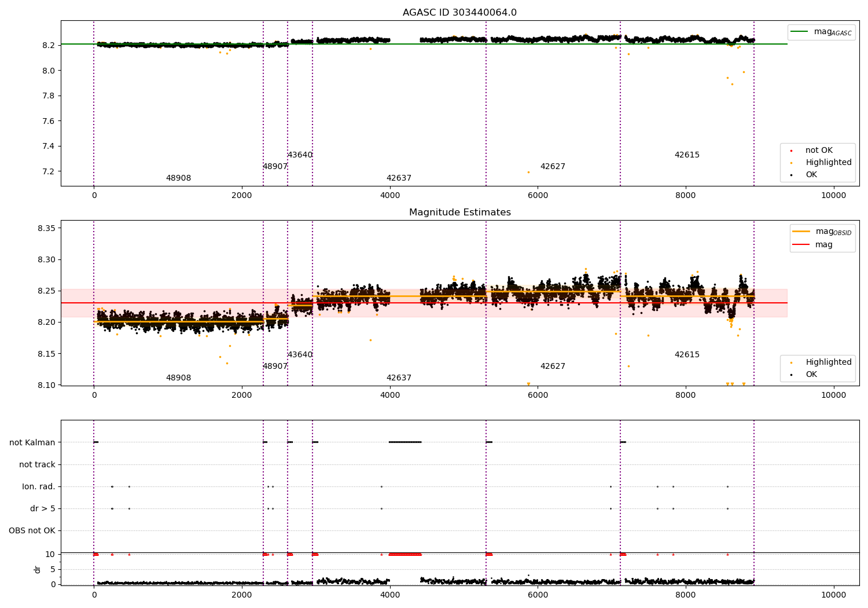Screen dimensions: 868x608
Task: Select the mag AGASC legend entry label
Action: tap(833, 32)
